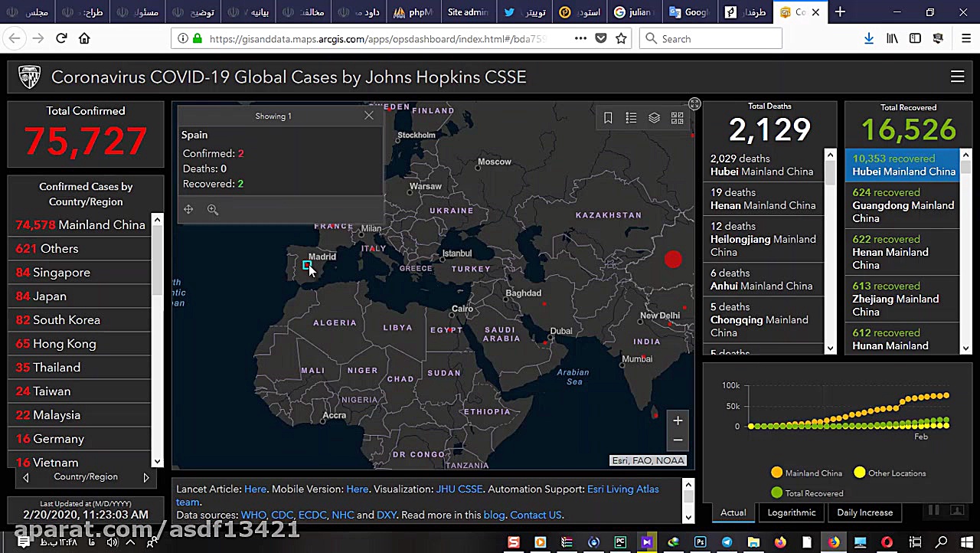
Task: Go to previous Country/Region list arrow
Action: (x=25, y=477)
